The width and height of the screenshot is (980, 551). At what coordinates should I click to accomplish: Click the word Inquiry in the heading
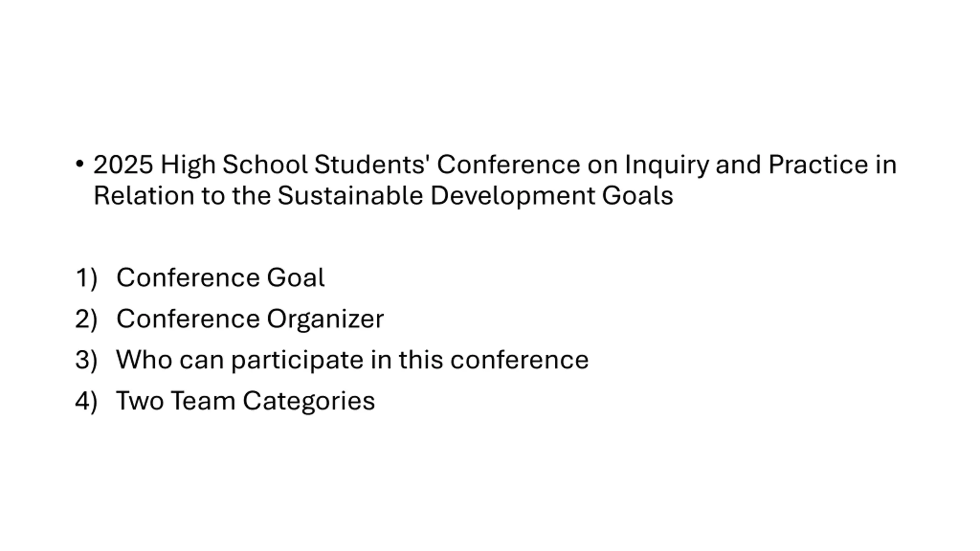point(666,165)
